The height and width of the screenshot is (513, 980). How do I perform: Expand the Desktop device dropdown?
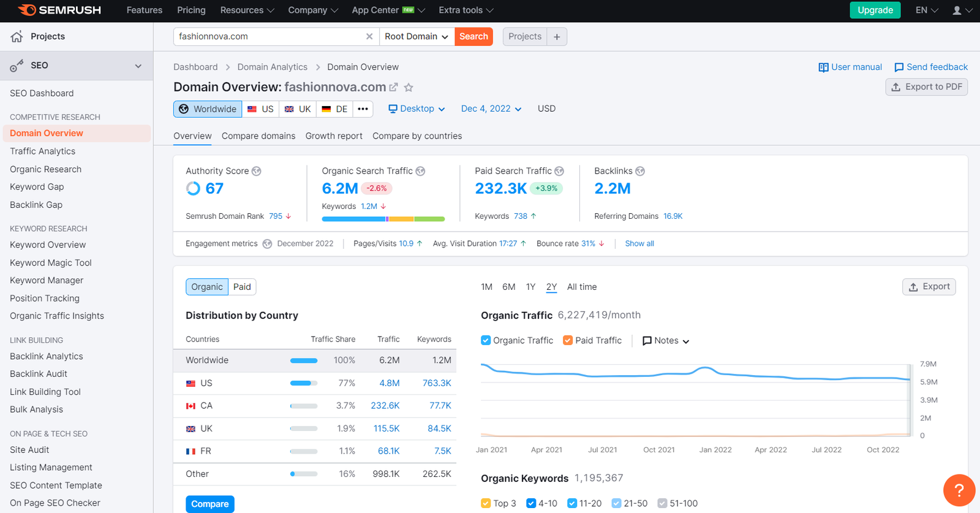point(417,109)
